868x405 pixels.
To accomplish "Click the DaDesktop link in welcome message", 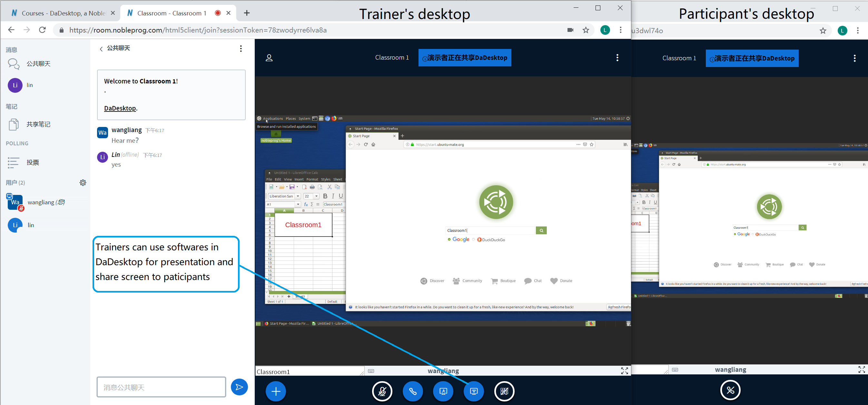I will click(x=120, y=108).
